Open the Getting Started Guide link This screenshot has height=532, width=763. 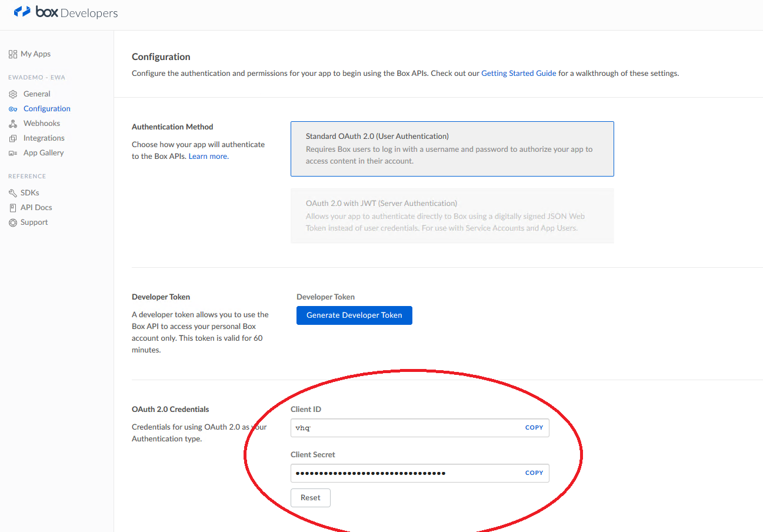point(518,74)
